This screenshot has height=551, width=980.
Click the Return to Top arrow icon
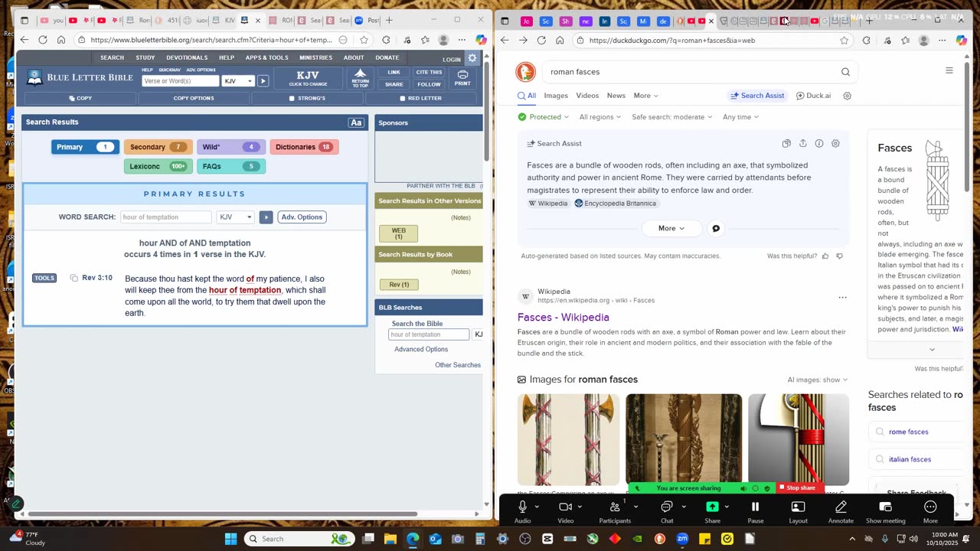tap(360, 78)
